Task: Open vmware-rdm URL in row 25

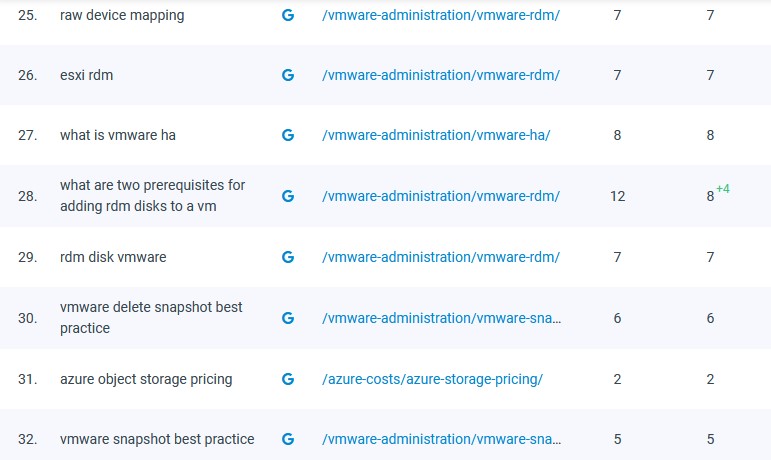Action: pyautogui.click(x=440, y=16)
